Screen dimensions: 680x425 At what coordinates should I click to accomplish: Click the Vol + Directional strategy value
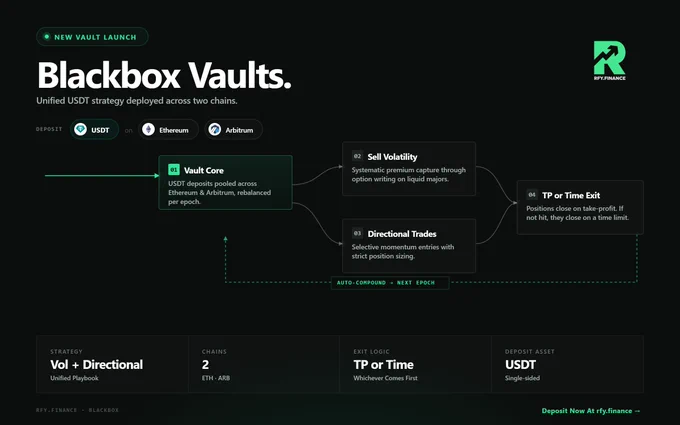point(96,365)
